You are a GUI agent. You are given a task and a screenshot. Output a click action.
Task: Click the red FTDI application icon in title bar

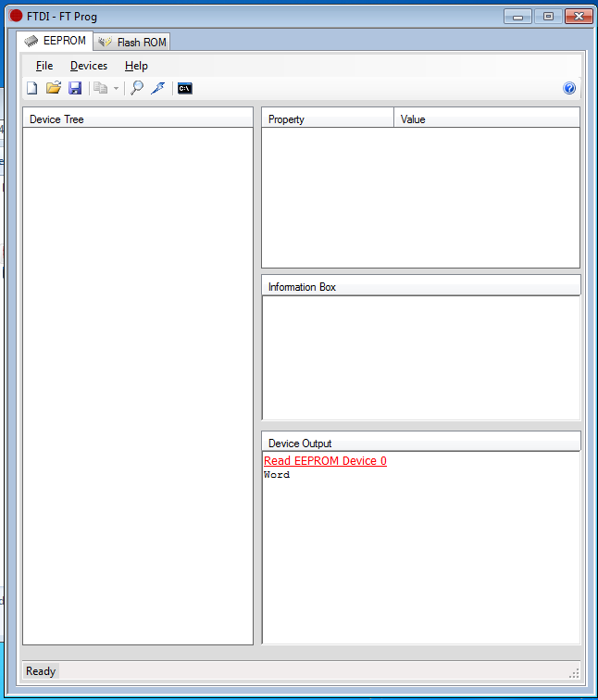(x=16, y=16)
